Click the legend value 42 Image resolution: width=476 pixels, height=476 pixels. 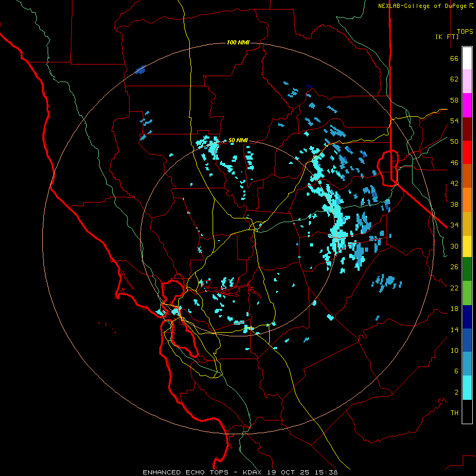(454, 184)
